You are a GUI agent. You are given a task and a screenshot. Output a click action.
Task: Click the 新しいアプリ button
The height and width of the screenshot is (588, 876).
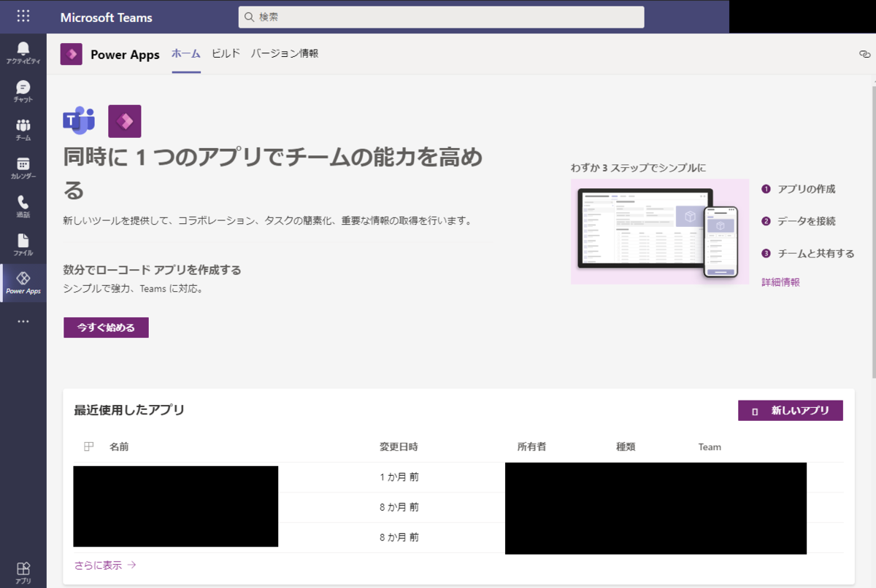click(791, 411)
